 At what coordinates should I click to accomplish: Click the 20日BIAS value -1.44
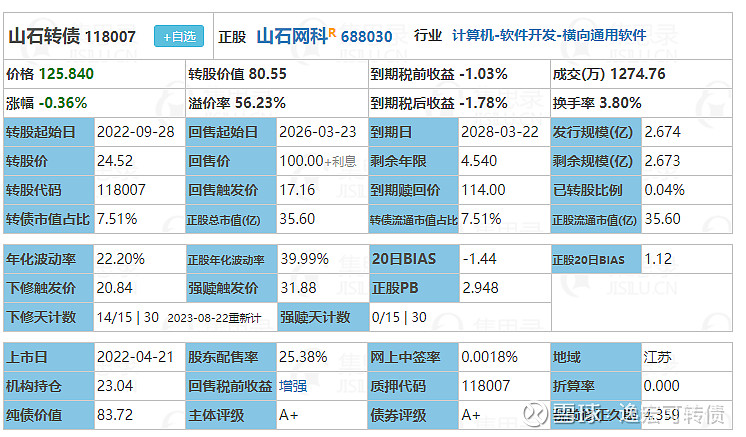point(480,259)
